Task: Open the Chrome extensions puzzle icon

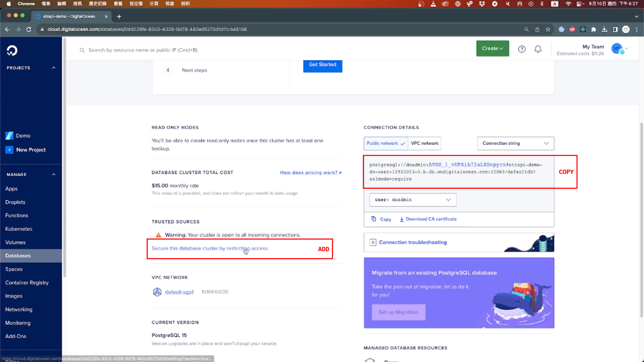Action: [x=594, y=29]
